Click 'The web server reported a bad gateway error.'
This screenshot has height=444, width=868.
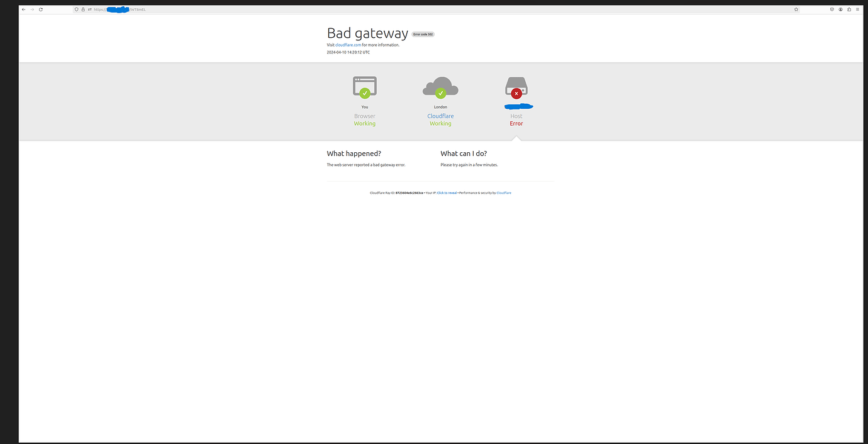click(366, 165)
